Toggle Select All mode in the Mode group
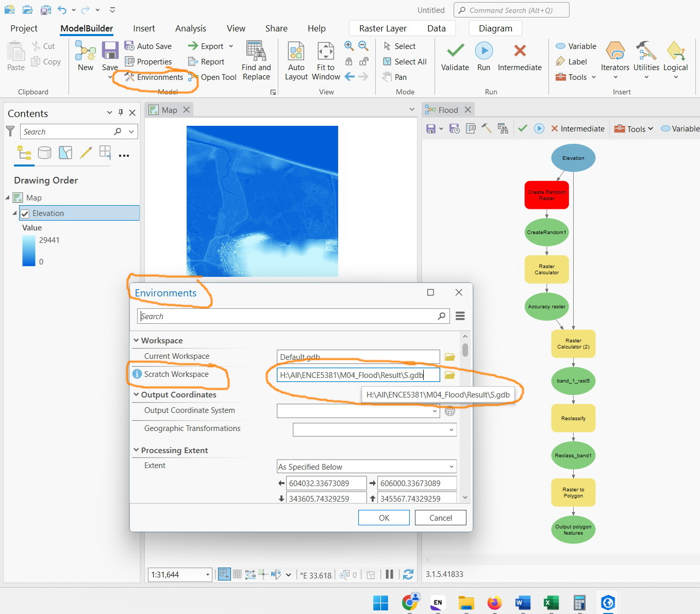Screen dimensions: 700x614 [x=405, y=61]
